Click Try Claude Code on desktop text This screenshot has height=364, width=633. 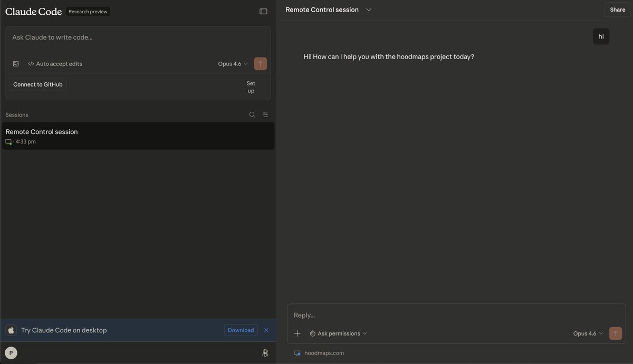click(x=64, y=330)
